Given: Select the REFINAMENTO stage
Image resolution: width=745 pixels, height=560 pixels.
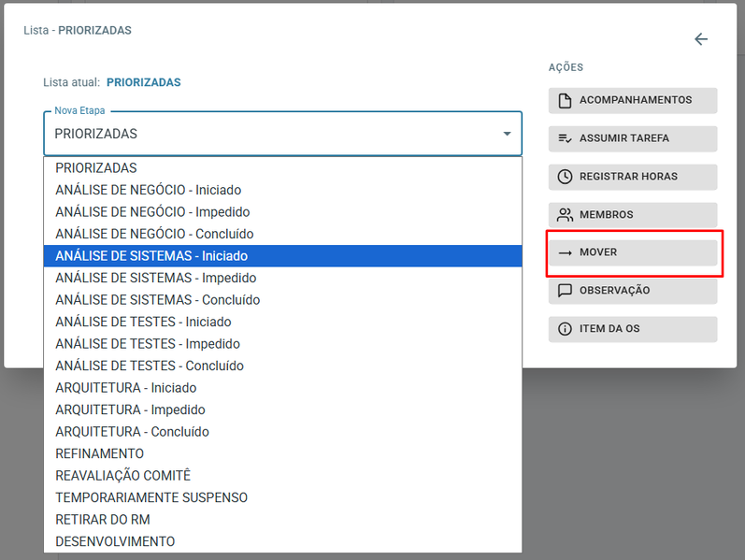Looking at the screenshot, I should [282, 453].
